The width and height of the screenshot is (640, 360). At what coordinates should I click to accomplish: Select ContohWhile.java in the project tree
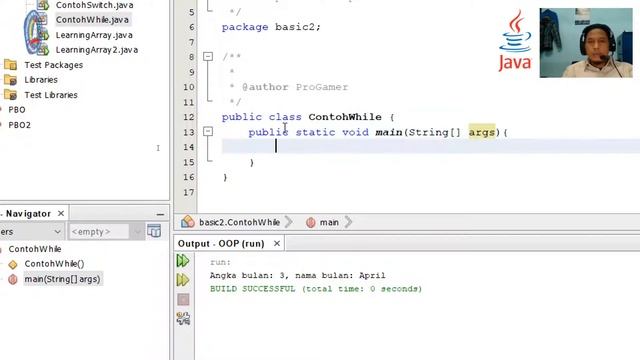coord(92,20)
